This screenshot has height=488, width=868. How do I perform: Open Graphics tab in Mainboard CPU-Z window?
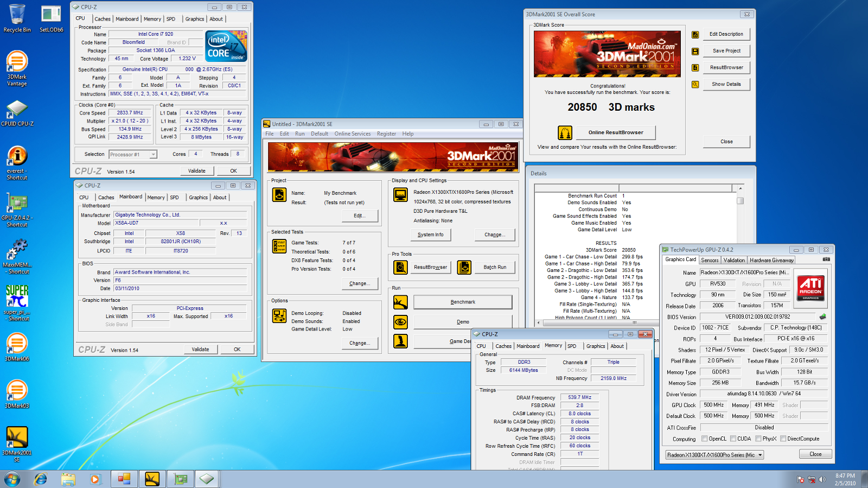198,198
